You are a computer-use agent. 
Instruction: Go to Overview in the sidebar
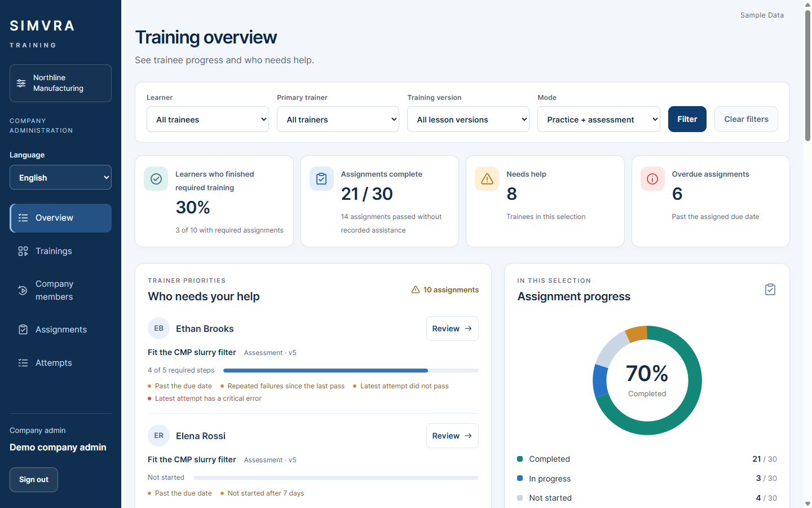60,218
